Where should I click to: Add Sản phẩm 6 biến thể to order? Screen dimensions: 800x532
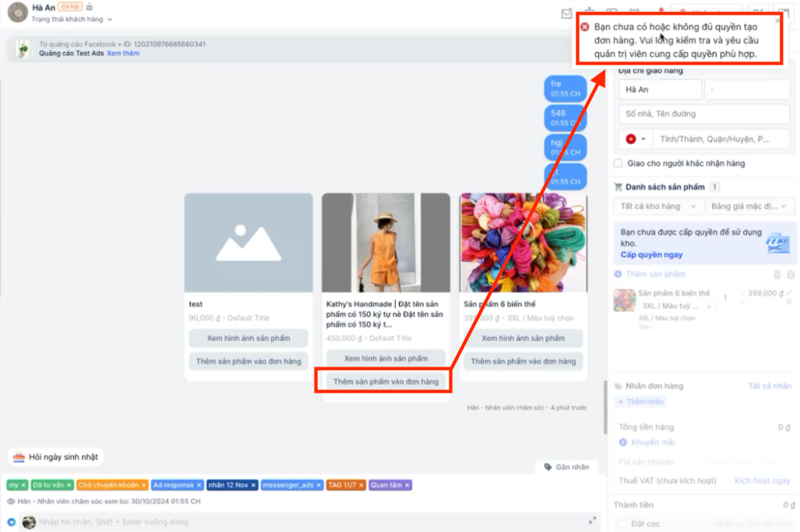pos(523,361)
